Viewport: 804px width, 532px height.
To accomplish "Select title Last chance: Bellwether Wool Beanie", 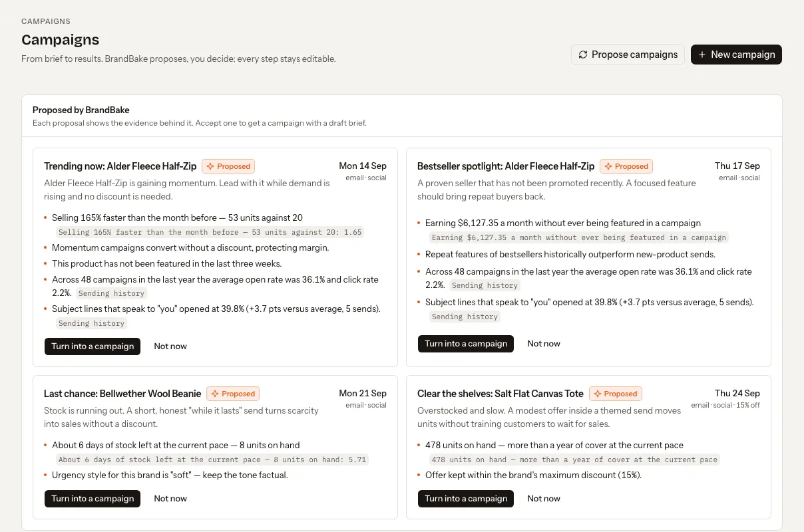I will [x=122, y=394].
